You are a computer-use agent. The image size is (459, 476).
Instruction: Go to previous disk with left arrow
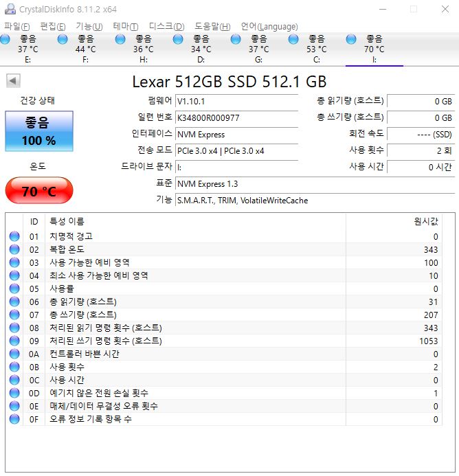[13, 81]
